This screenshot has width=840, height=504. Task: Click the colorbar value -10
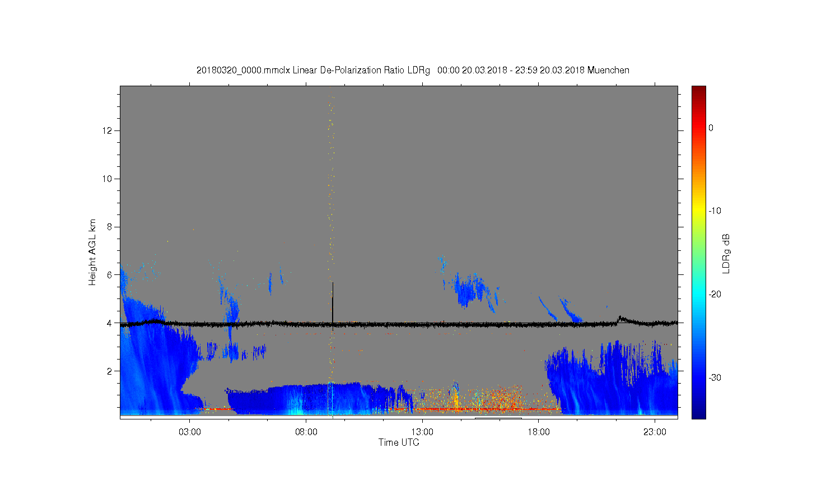[x=715, y=211]
